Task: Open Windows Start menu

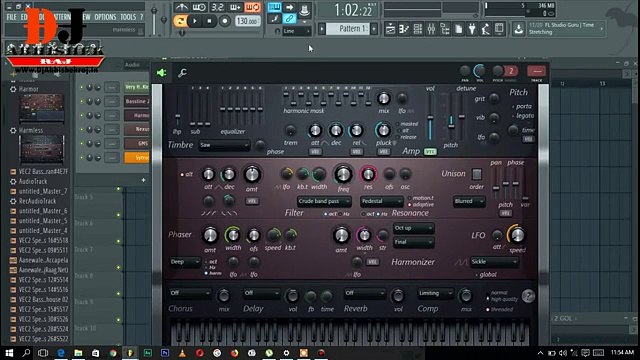Action: coord(9,353)
